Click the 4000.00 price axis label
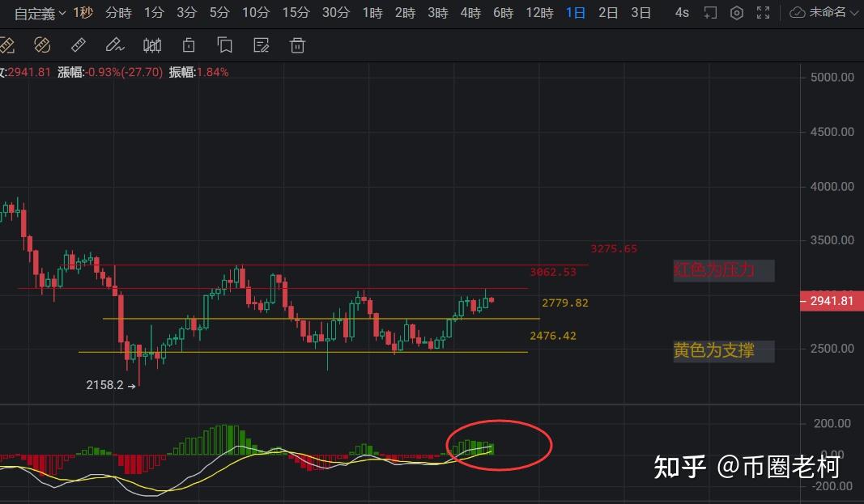864x504 pixels. pyautogui.click(x=832, y=187)
